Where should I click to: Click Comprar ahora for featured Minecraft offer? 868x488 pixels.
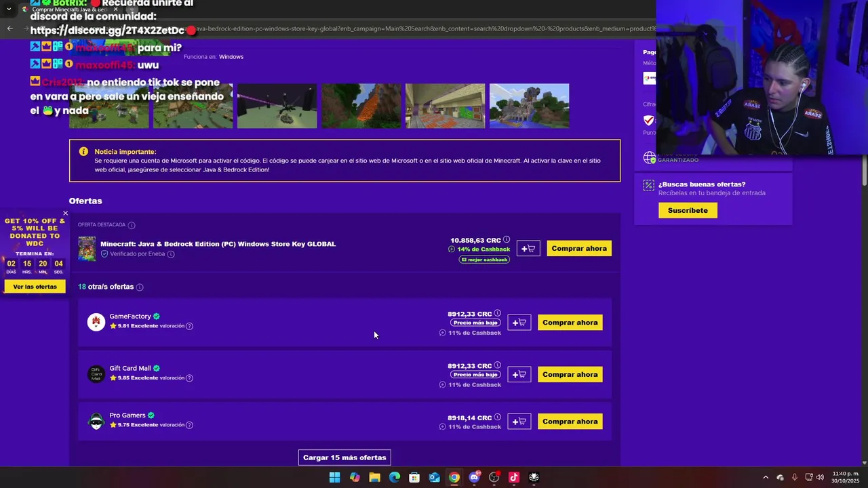click(579, 249)
